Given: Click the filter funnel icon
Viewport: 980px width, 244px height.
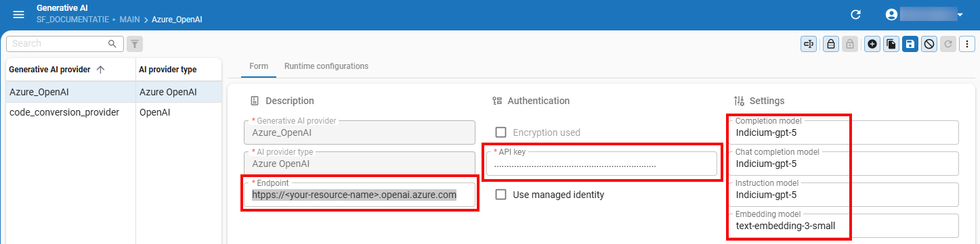Looking at the screenshot, I should [x=135, y=44].
